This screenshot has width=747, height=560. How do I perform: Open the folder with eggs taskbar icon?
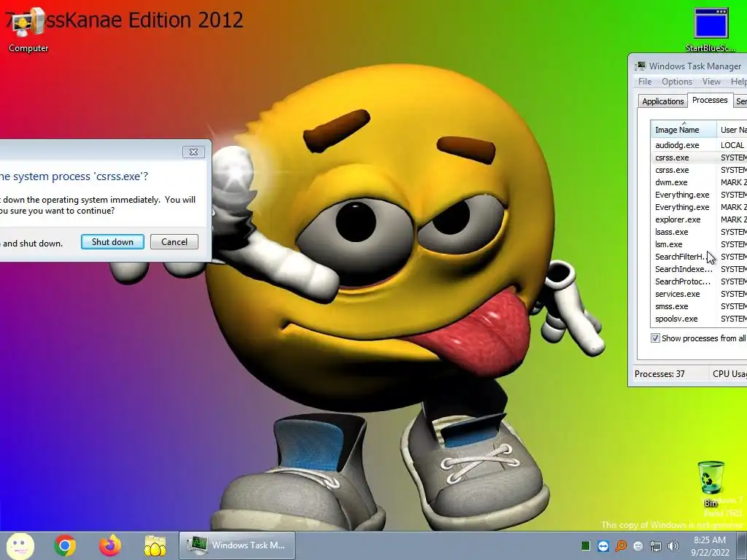[155, 545]
